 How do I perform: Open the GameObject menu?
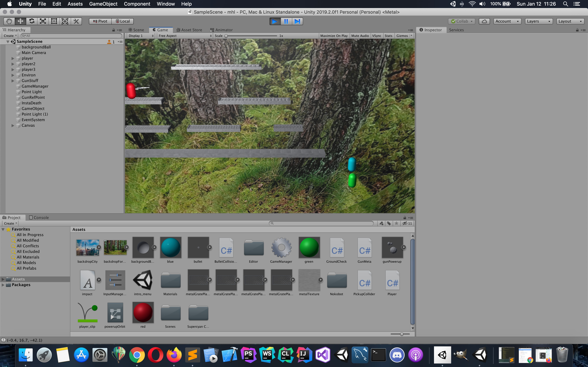pyautogui.click(x=103, y=4)
